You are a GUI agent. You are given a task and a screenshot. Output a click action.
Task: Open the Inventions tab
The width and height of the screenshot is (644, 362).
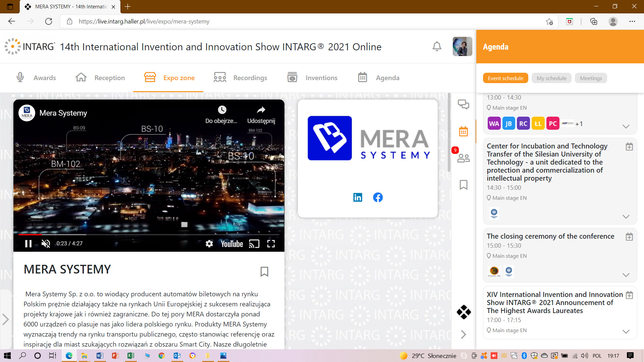312,78
